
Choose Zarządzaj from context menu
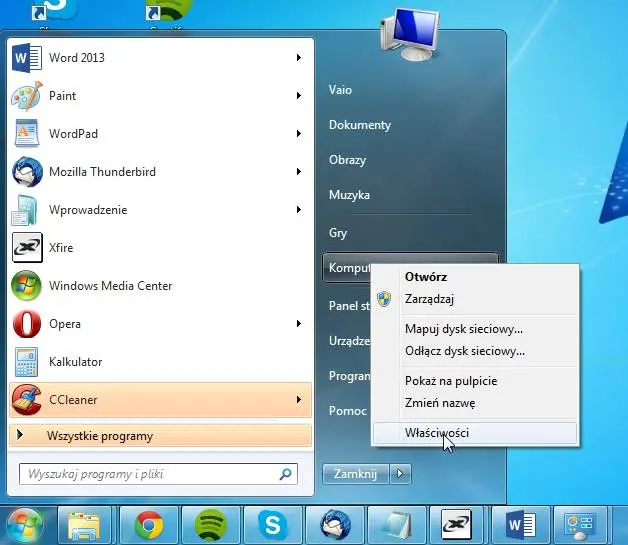431,298
